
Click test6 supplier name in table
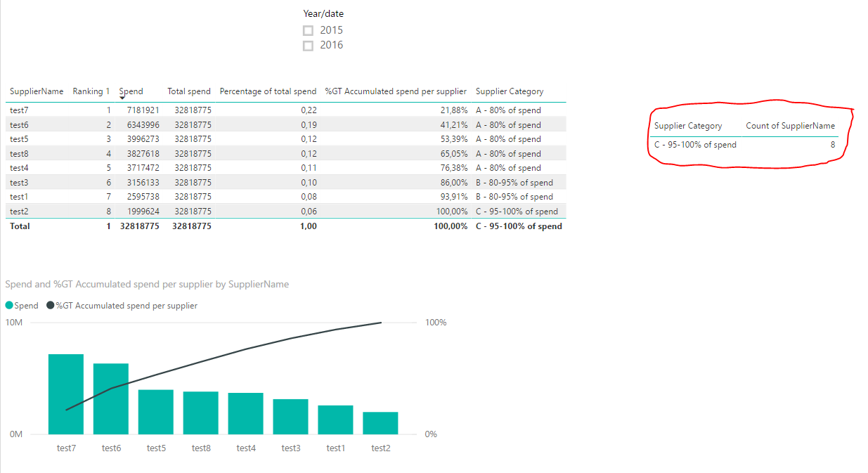pos(19,124)
